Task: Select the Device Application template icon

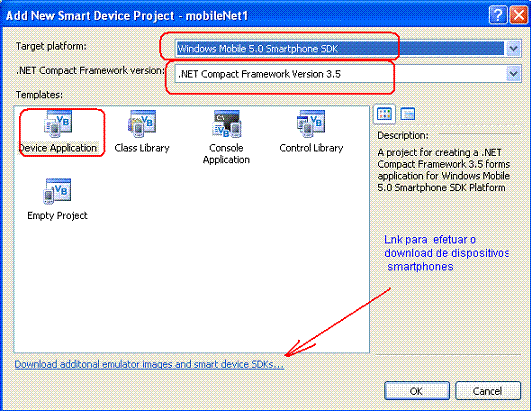Action: pyautogui.click(x=58, y=124)
